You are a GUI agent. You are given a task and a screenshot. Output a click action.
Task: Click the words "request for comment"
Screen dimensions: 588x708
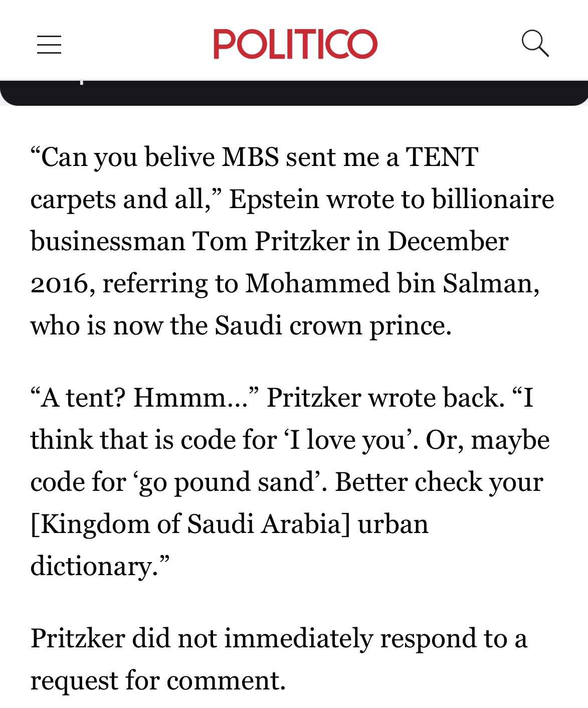156,681
